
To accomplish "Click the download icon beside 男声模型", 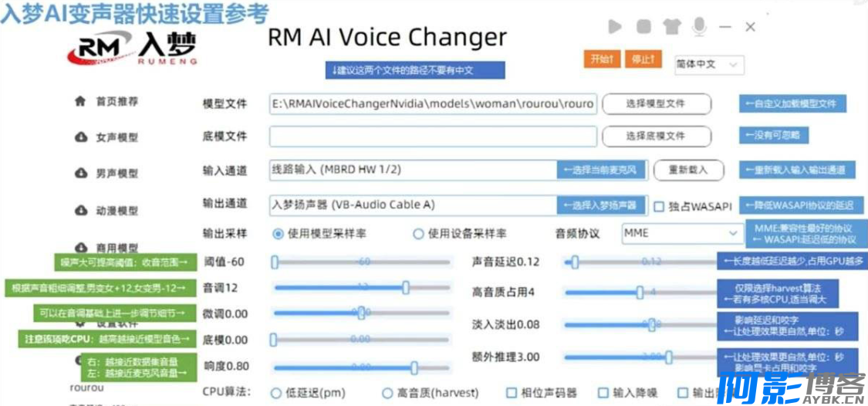I will [80, 174].
